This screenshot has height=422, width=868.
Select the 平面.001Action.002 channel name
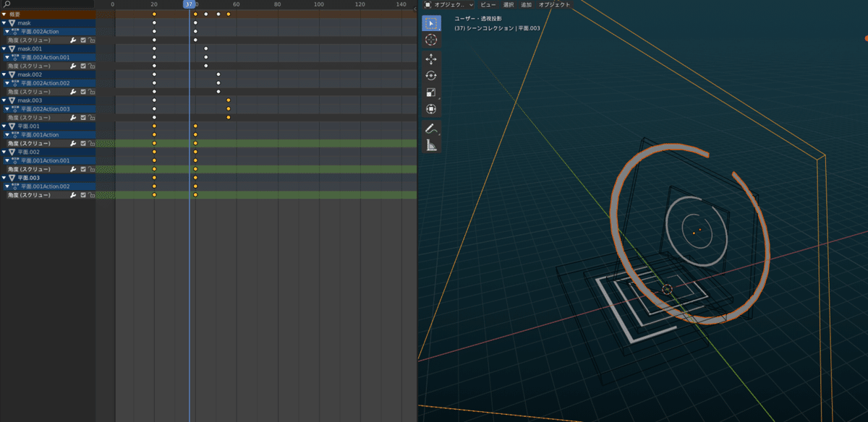pos(46,186)
